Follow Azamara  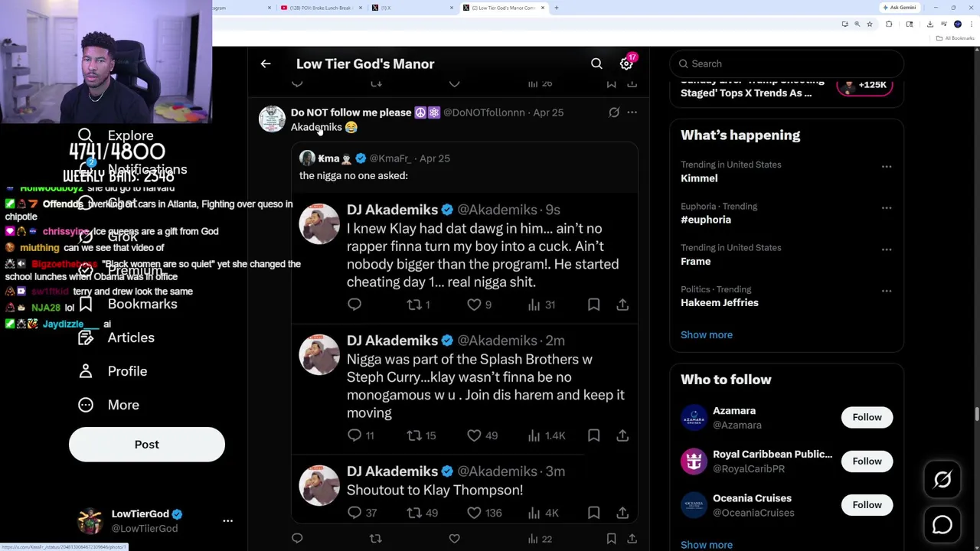[867, 417]
